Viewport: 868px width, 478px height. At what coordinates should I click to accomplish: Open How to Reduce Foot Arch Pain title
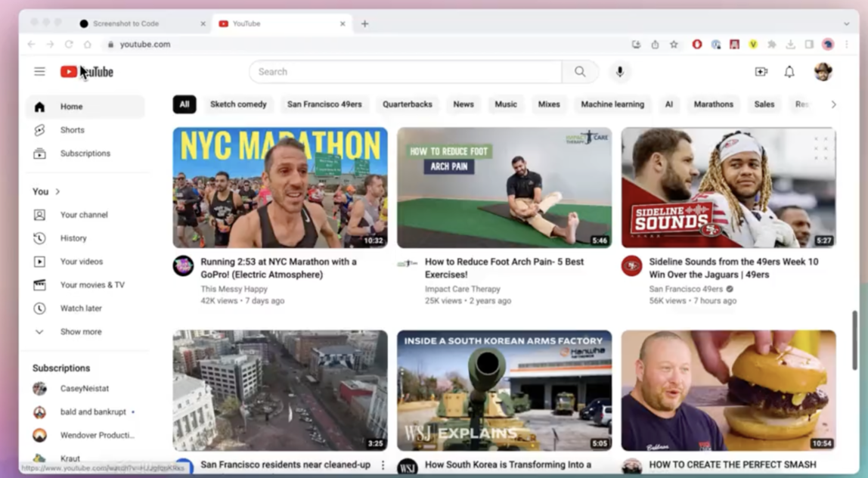pos(504,268)
